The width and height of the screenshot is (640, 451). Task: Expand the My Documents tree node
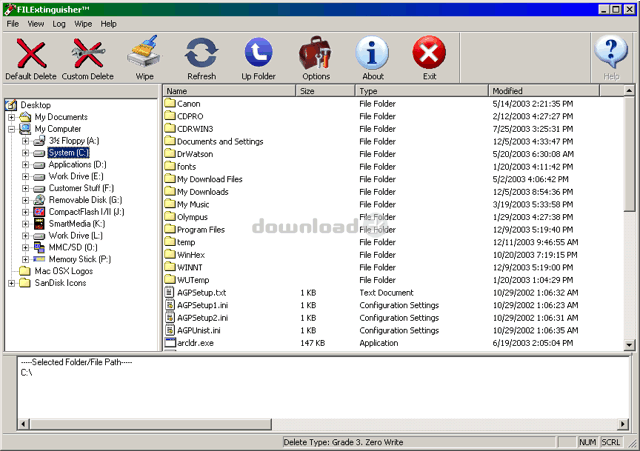coord(11,118)
